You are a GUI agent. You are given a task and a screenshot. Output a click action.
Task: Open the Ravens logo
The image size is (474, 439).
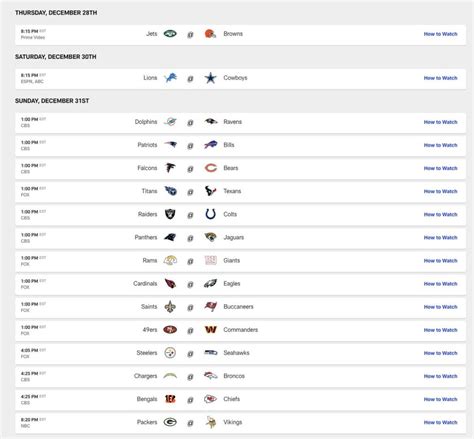click(x=211, y=122)
